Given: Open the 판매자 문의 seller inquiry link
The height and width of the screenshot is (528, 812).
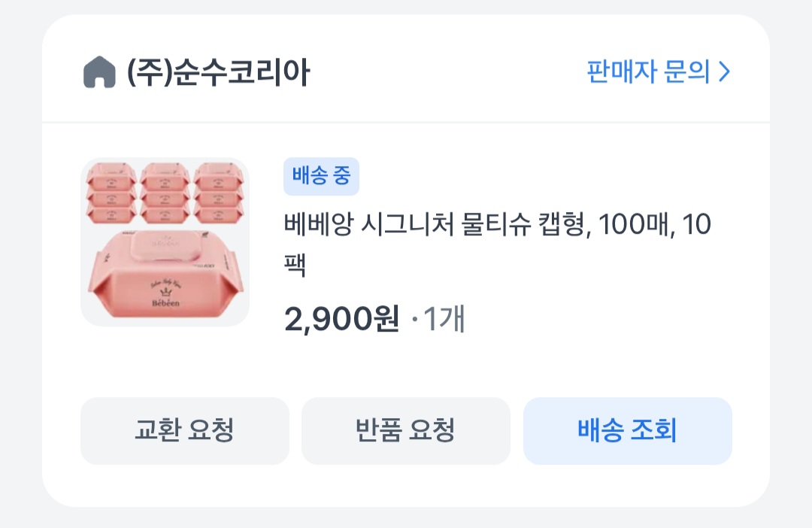Looking at the screenshot, I should pyautogui.click(x=648, y=72).
